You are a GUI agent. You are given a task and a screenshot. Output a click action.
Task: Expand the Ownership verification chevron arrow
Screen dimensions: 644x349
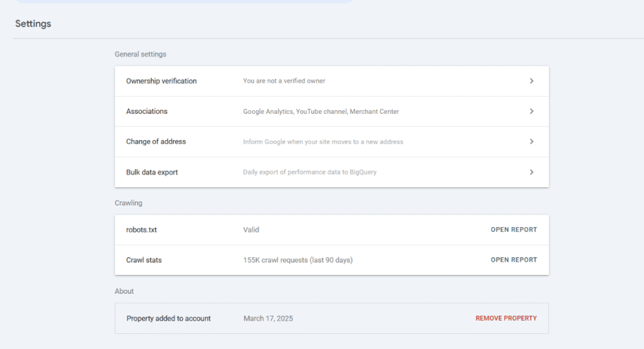[x=531, y=81]
